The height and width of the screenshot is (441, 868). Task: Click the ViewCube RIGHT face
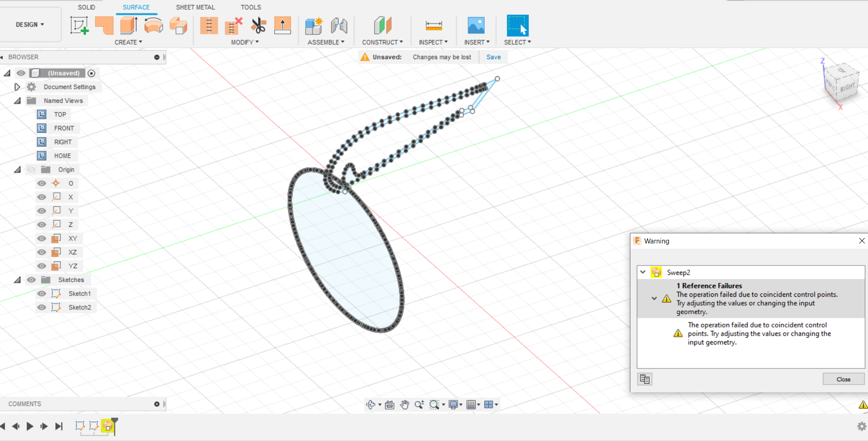click(x=847, y=87)
